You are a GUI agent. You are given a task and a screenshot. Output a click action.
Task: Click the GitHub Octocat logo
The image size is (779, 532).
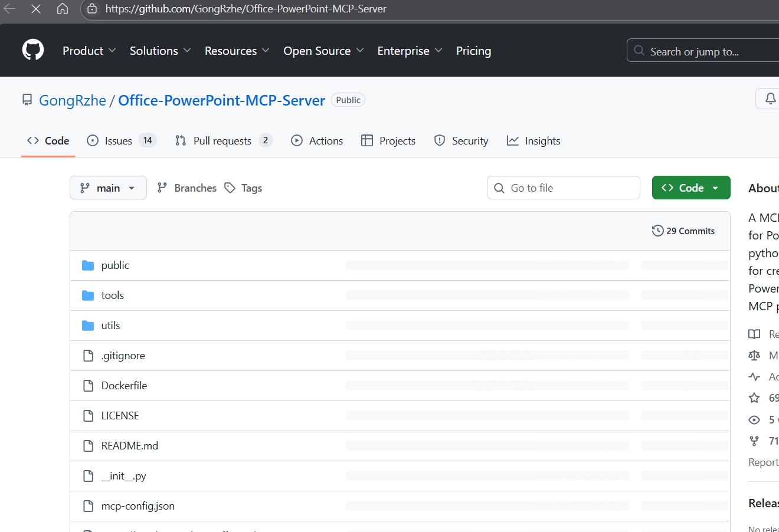pos(33,50)
